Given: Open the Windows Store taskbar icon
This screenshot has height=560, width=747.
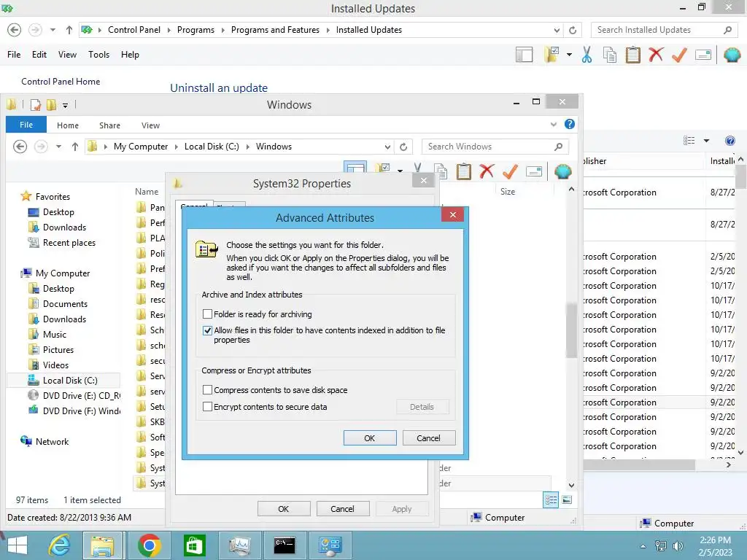Looking at the screenshot, I should pos(194,545).
